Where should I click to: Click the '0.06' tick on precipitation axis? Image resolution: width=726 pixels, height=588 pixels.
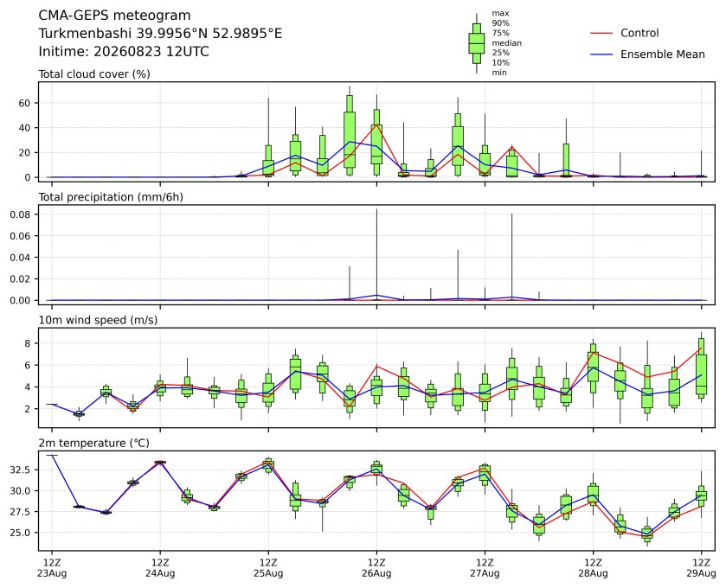coord(20,236)
